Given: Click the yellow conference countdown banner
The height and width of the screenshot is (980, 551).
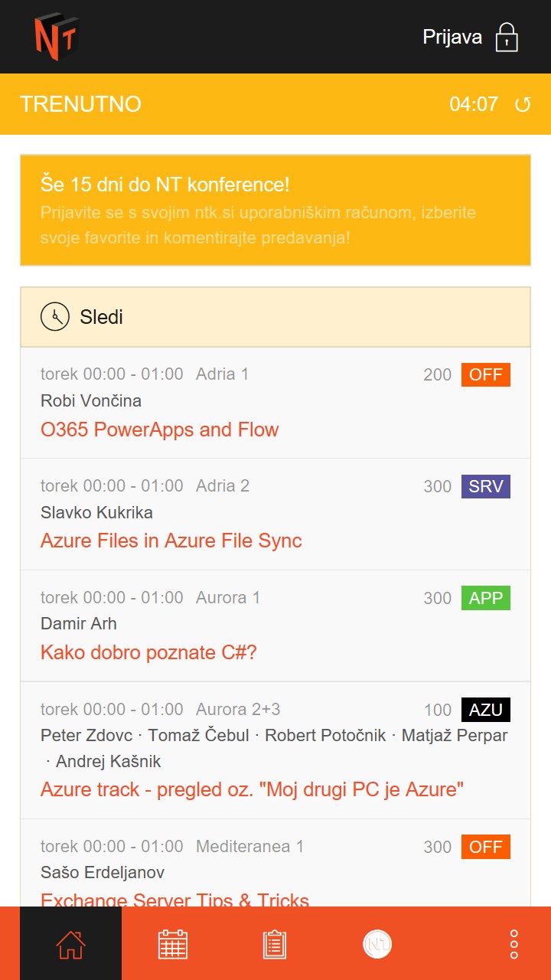Looking at the screenshot, I should pyautogui.click(x=275, y=211).
